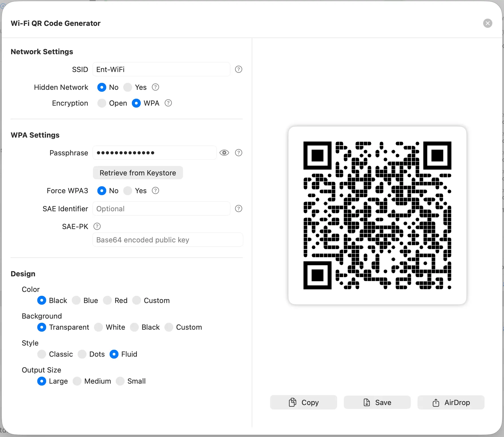The image size is (504, 437).
Task: Open the SAE Identifier help tooltip
Action: point(238,208)
